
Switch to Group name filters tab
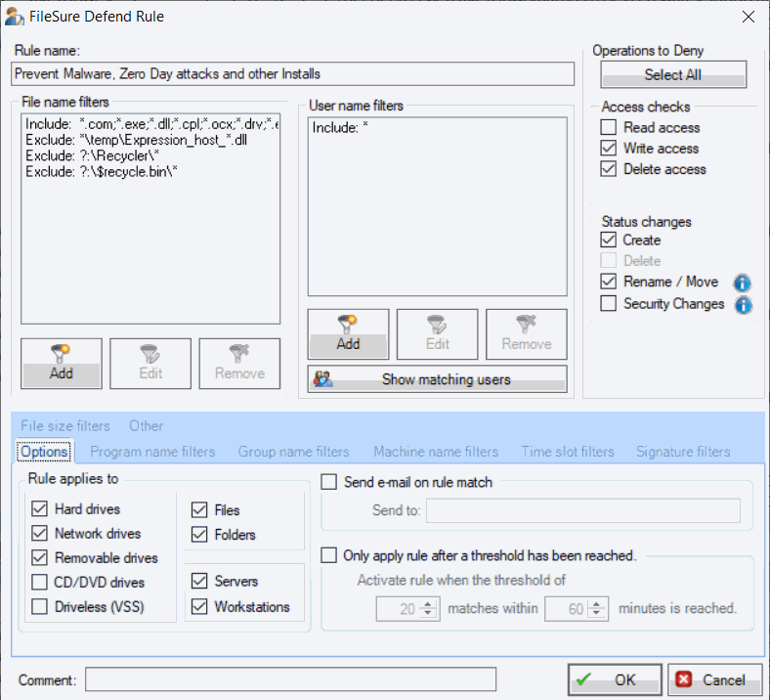(294, 452)
